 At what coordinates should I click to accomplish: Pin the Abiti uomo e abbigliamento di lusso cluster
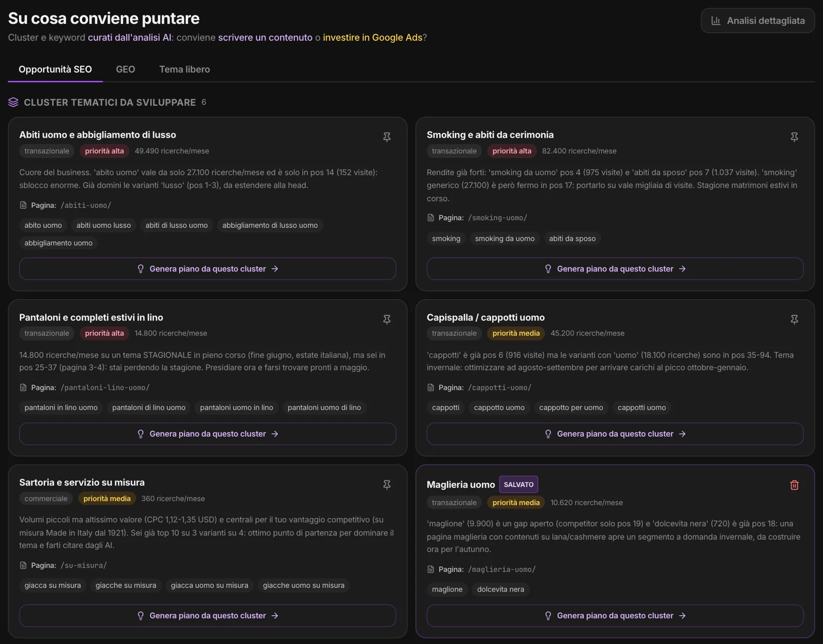tap(387, 137)
